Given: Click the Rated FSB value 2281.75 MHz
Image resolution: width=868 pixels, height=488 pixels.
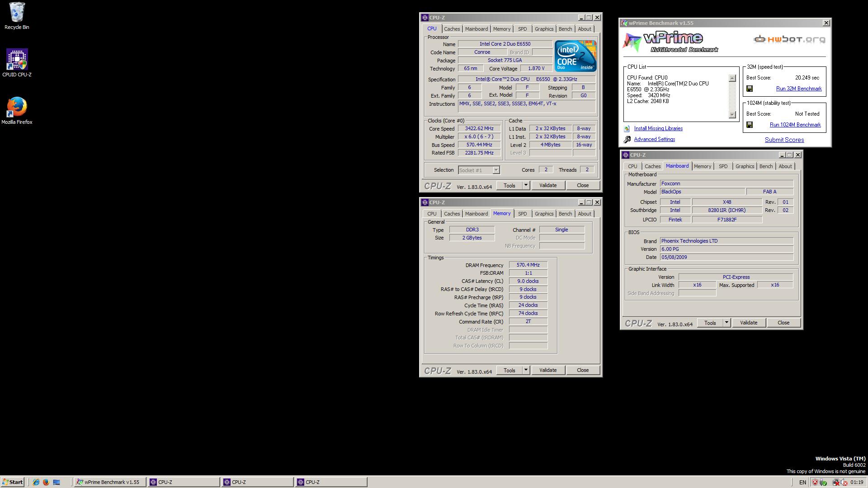Looking at the screenshot, I should [x=479, y=153].
